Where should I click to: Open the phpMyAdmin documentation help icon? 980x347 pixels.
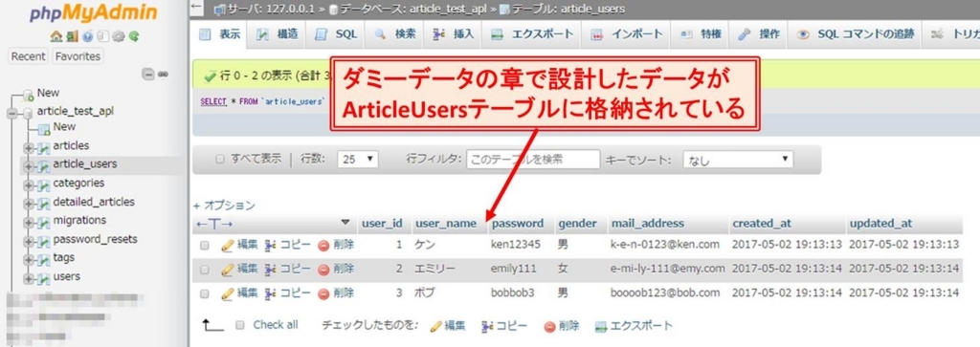click(x=87, y=36)
